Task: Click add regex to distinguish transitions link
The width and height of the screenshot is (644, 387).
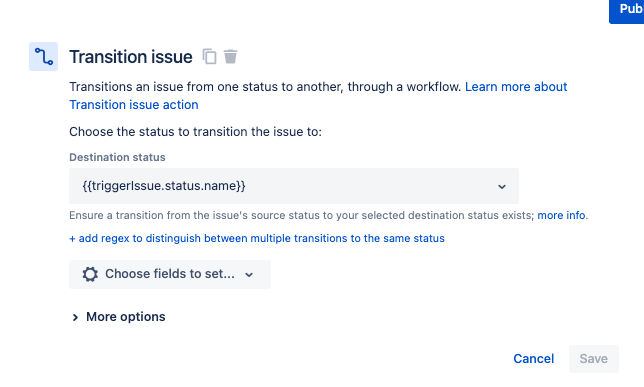Action: tap(257, 238)
